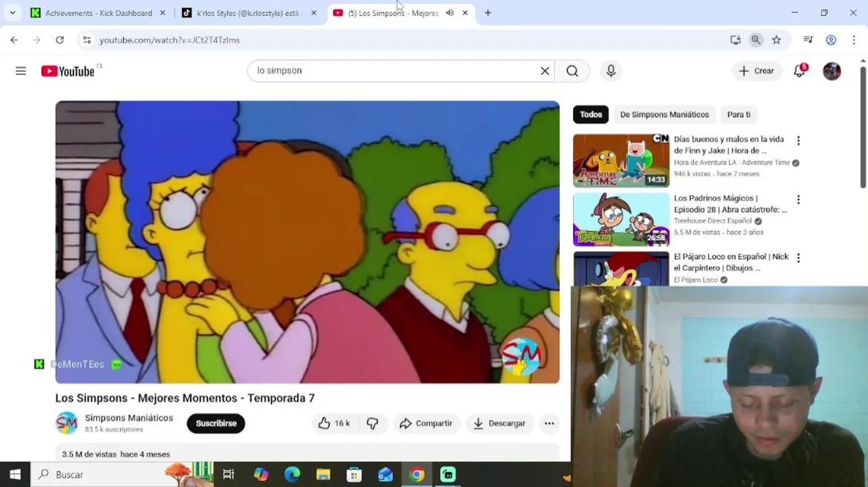868x487 pixels.
Task: Start voice search with microphone icon
Action: (x=611, y=71)
